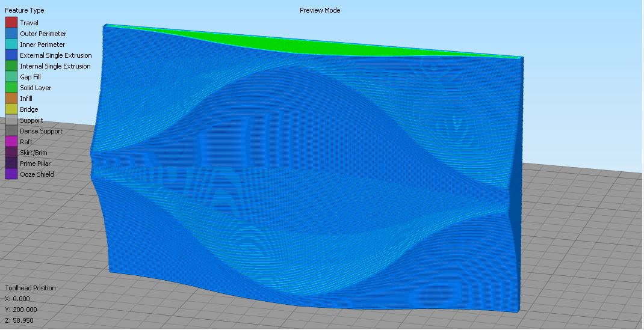Click the 'Y: 200.000' coordinate readout

click(x=21, y=310)
